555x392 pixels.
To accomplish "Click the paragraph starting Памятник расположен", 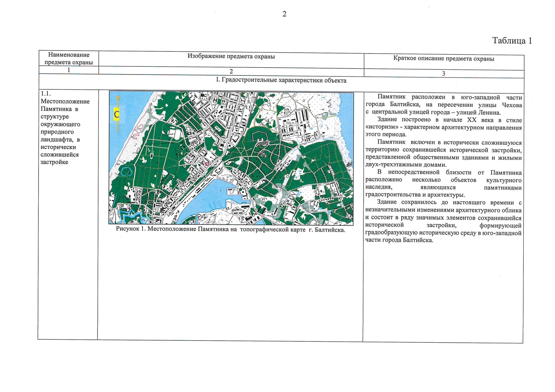I will 443,105.
